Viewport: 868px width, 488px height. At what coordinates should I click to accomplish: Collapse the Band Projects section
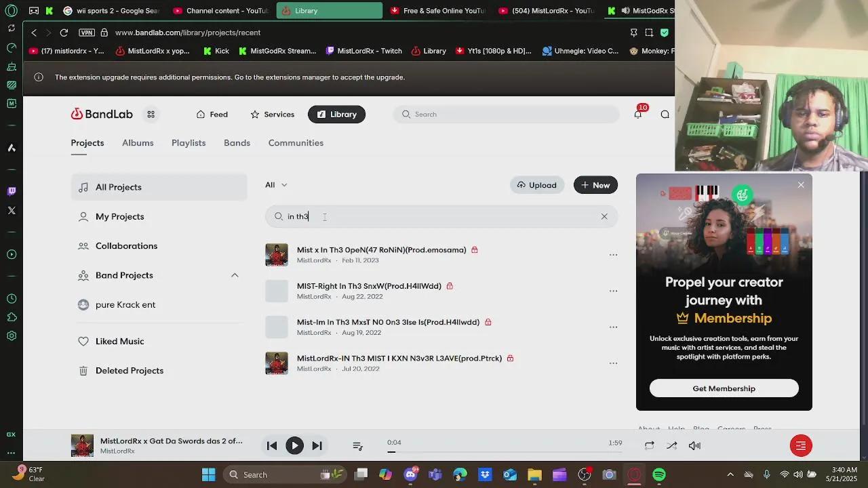[x=235, y=275]
